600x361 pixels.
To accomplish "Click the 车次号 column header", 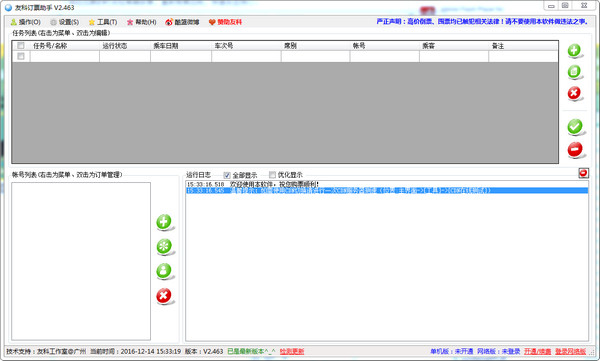I will [246, 46].
